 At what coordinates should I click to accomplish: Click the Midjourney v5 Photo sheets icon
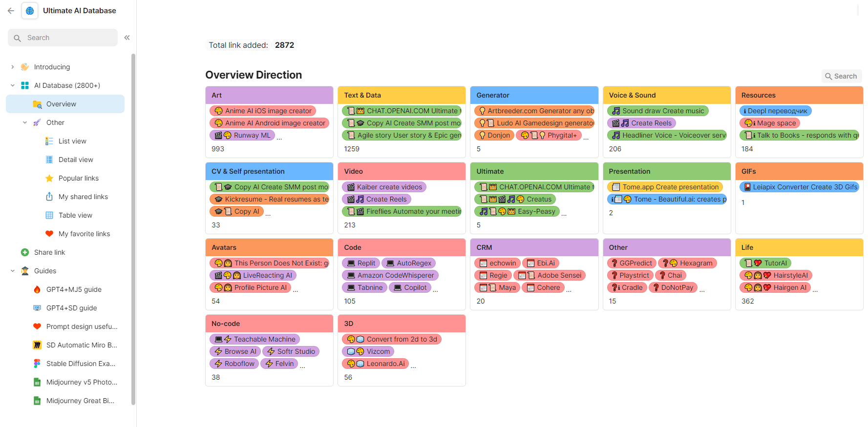click(37, 382)
